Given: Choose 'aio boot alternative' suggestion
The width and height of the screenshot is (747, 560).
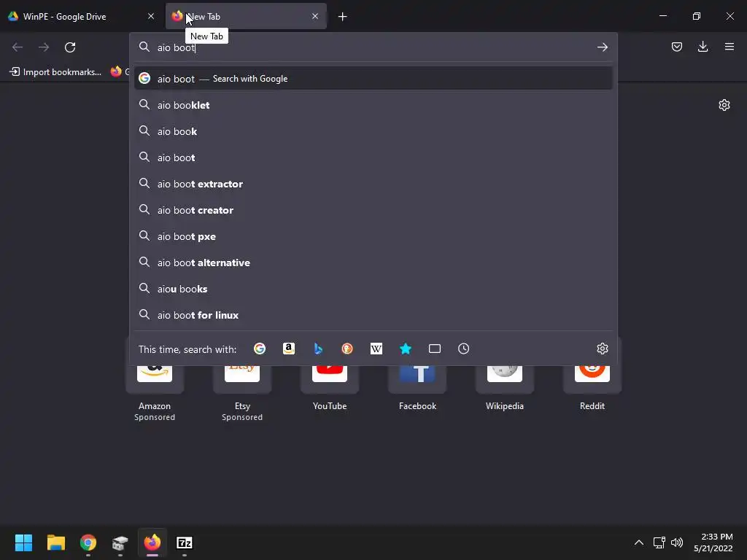Looking at the screenshot, I should point(373,262).
